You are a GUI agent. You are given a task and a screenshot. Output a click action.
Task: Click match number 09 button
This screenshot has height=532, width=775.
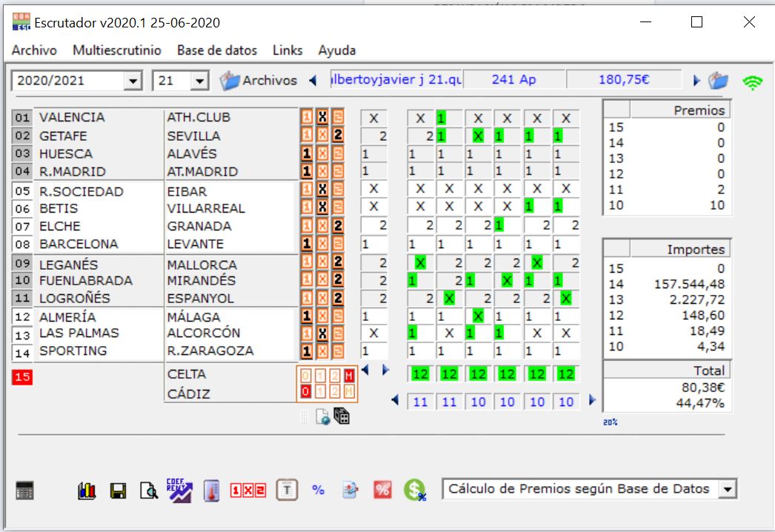[x=22, y=263]
